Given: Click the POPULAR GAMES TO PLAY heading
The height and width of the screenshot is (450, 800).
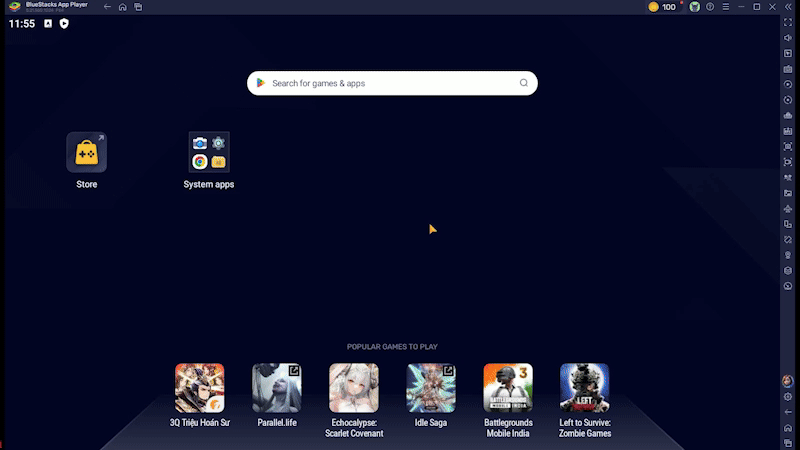Looking at the screenshot, I should [x=392, y=347].
